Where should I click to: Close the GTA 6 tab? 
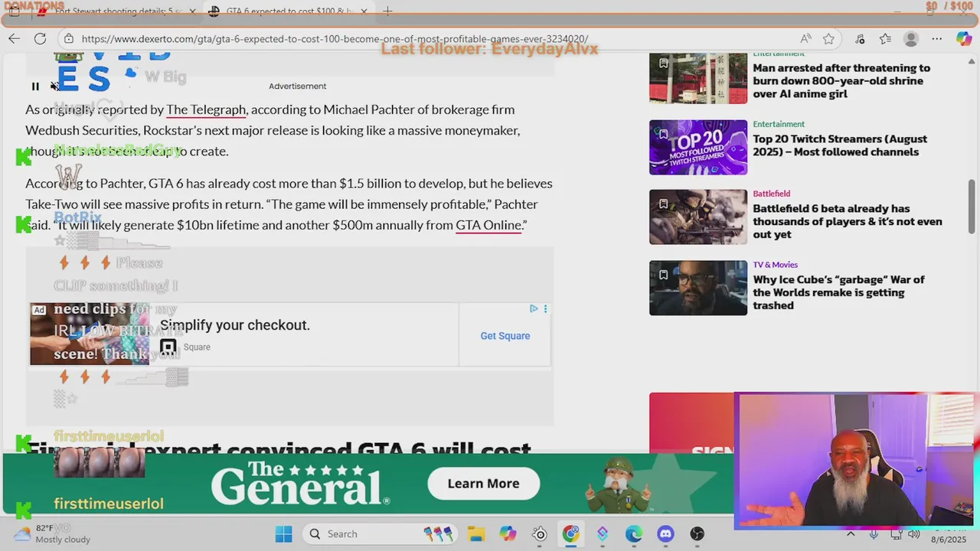[364, 11]
